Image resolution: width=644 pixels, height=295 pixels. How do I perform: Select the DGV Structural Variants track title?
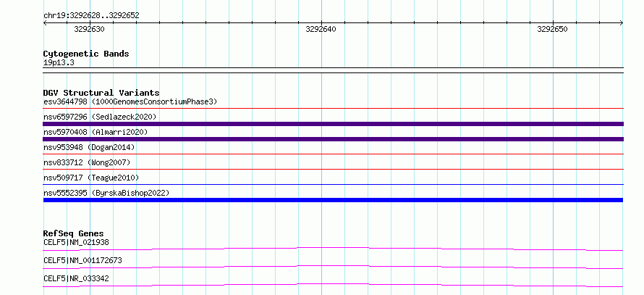tap(101, 93)
